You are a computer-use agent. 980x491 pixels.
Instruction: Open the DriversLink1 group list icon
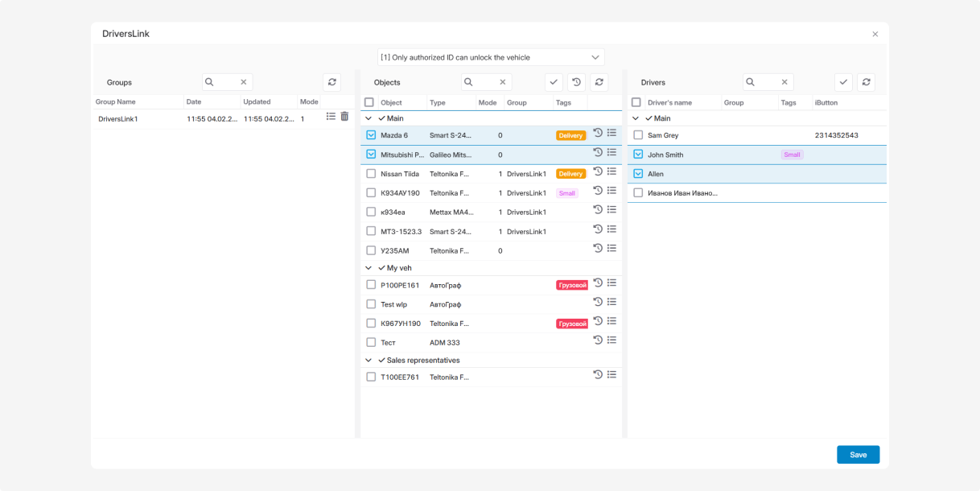[x=331, y=117]
